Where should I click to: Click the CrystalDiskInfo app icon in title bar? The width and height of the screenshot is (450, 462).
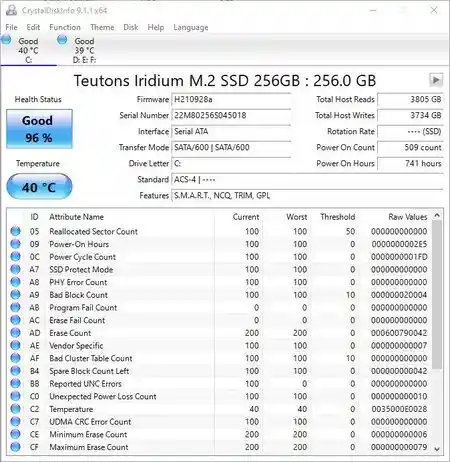point(11,10)
